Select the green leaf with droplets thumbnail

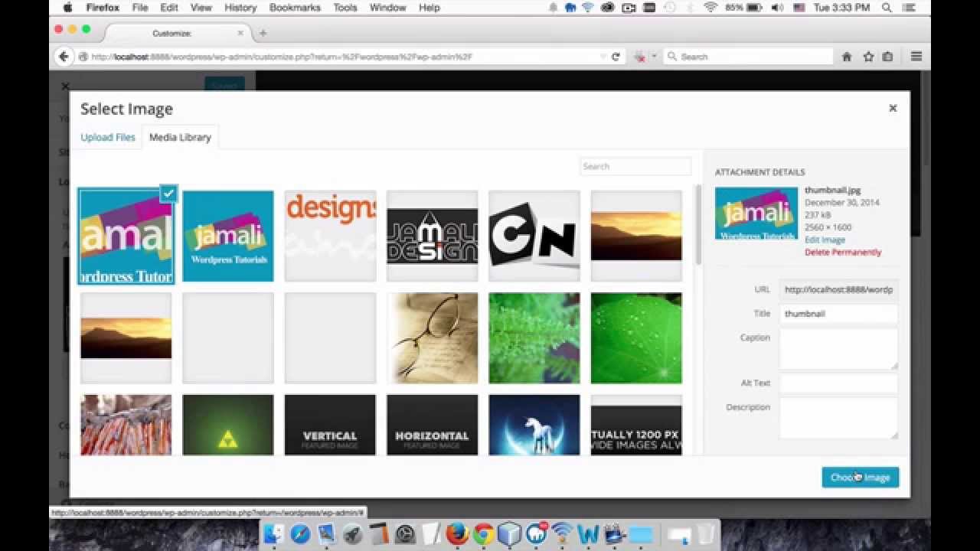click(636, 338)
